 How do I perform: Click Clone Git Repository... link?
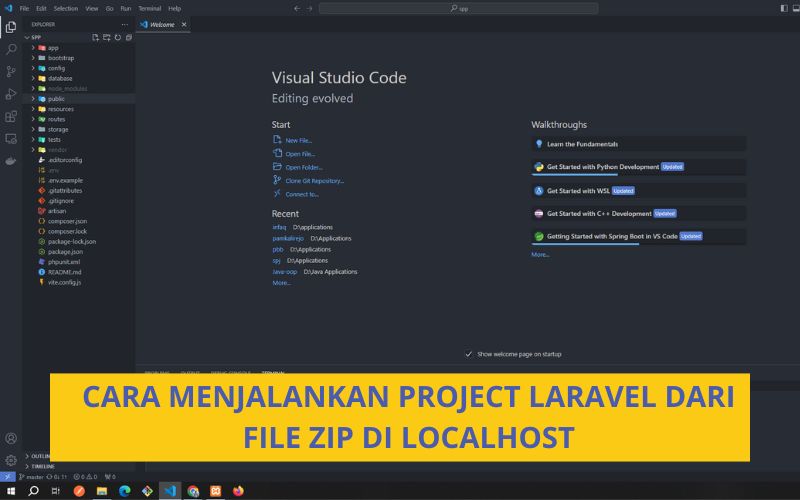pos(314,181)
